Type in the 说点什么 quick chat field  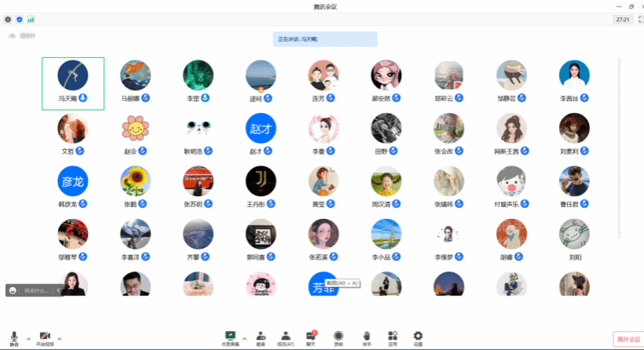[x=36, y=290]
